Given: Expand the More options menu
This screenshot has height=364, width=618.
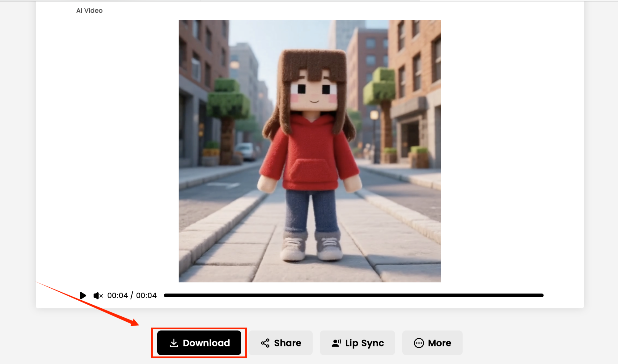Looking at the screenshot, I should click(x=432, y=343).
